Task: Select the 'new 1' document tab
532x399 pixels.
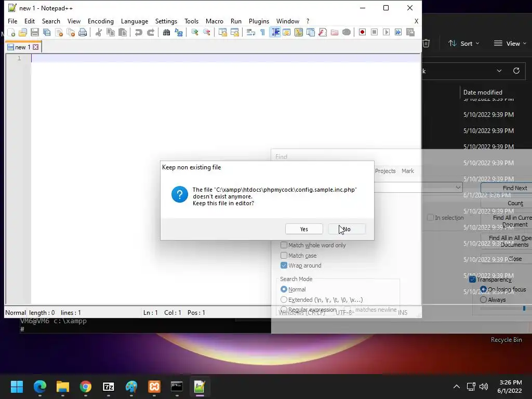Action: (x=23, y=47)
